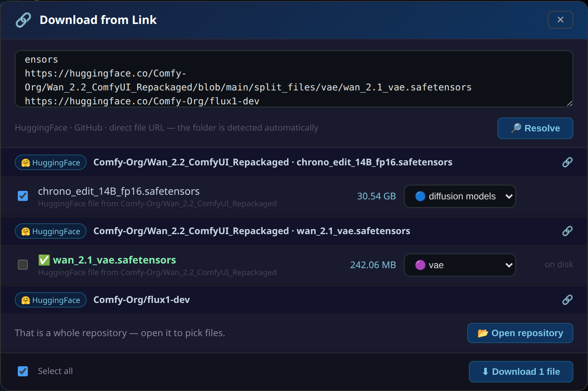
Task: Click green checkmark icon beside wan_2.1_vae.safetensors
Action: point(44,260)
